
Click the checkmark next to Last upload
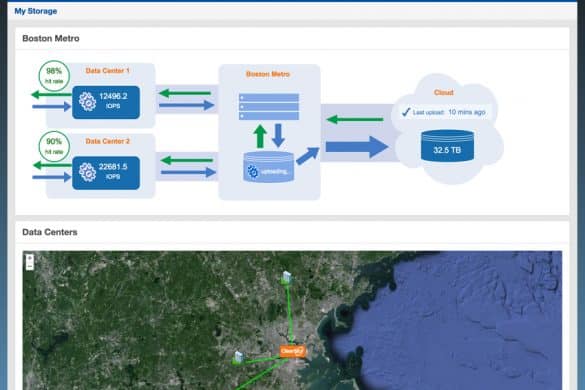point(406,112)
